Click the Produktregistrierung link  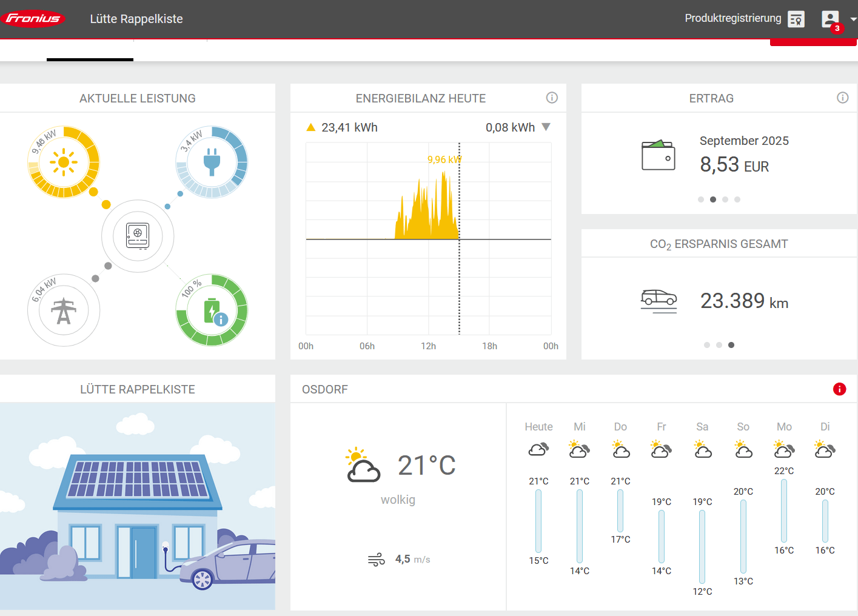coord(732,18)
